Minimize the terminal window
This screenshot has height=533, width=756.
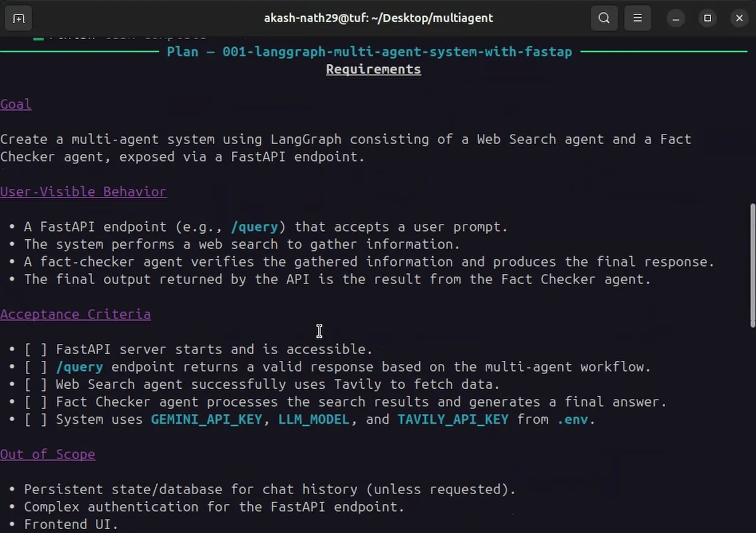click(x=676, y=18)
